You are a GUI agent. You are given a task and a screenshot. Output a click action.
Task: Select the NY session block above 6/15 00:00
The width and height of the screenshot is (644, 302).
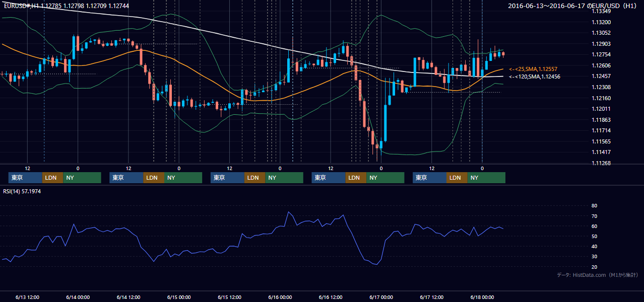pyautogui.click(x=183, y=178)
